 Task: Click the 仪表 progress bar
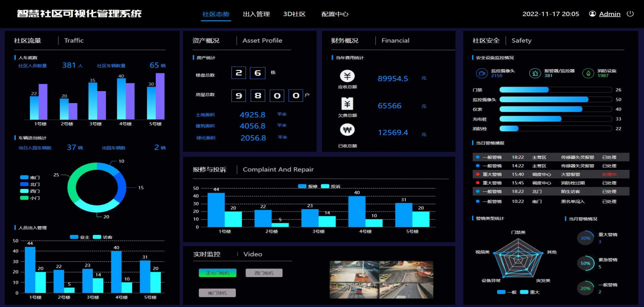[x=556, y=109]
